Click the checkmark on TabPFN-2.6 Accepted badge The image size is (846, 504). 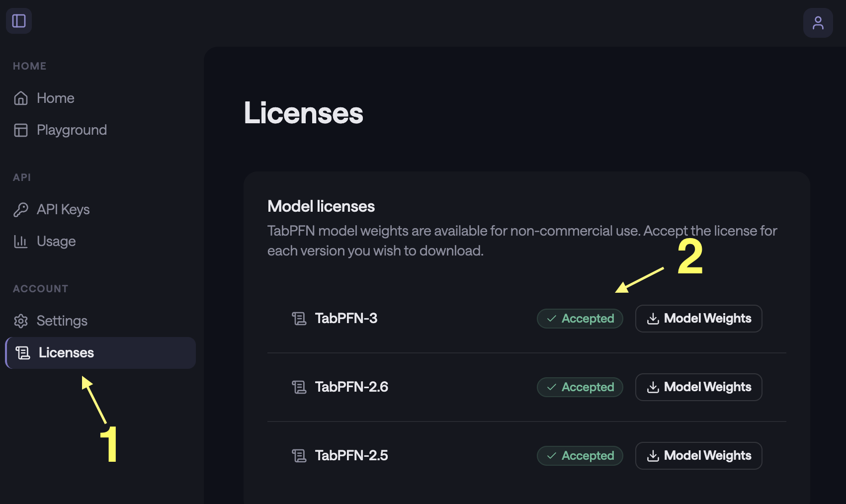(551, 387)
